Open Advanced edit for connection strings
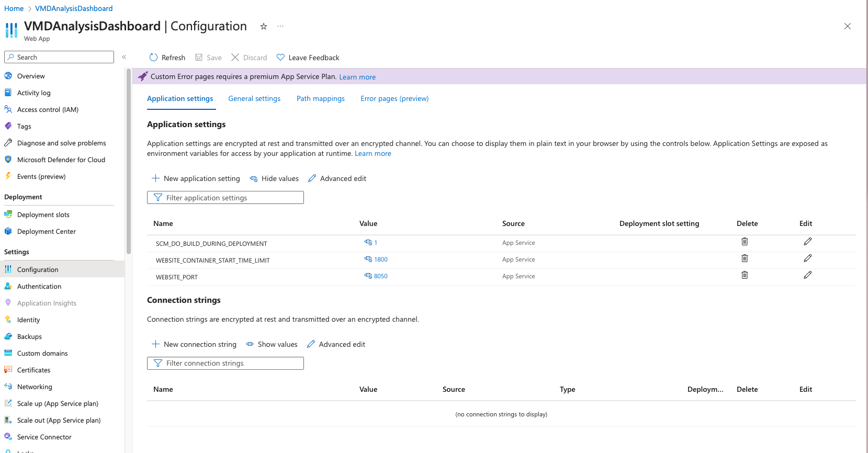Screen dimensions: 868x453 tap(336, 344)
